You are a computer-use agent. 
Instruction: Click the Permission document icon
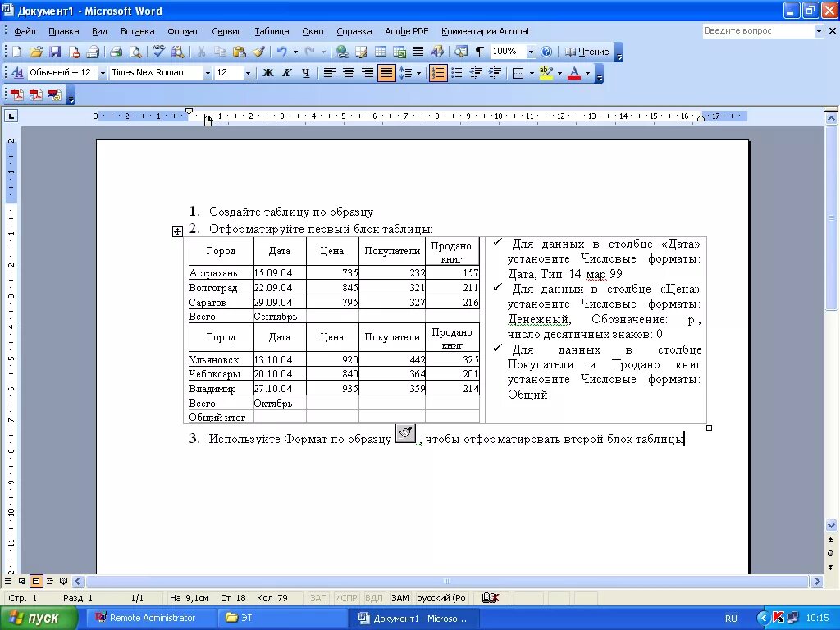tap(74, 52)
